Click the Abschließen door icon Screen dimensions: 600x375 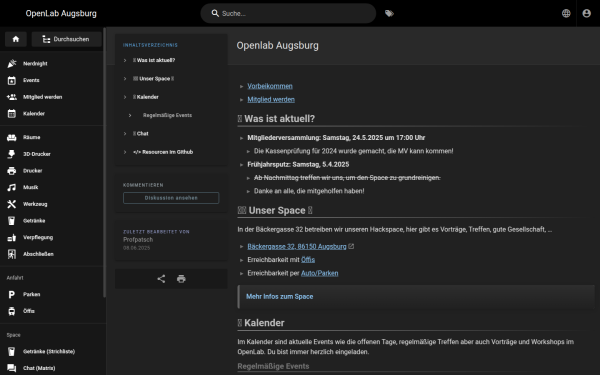pos(12,254)
